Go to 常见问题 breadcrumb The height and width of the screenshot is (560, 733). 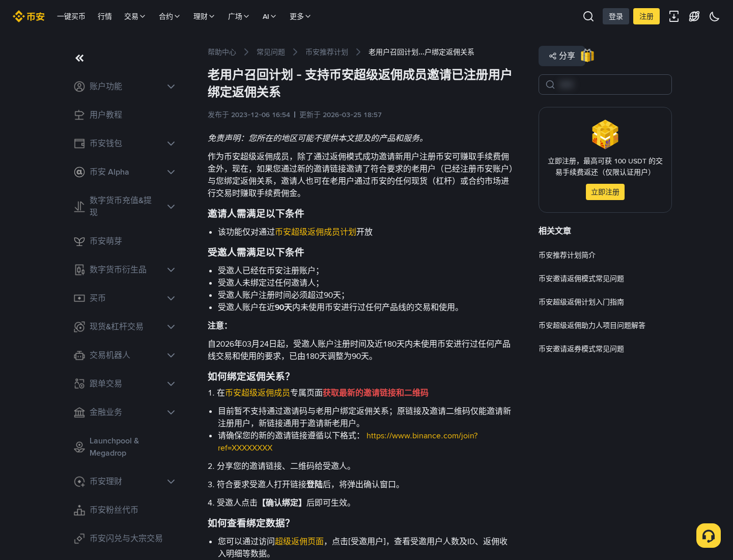pyautogui.click(x=271, y=52)
